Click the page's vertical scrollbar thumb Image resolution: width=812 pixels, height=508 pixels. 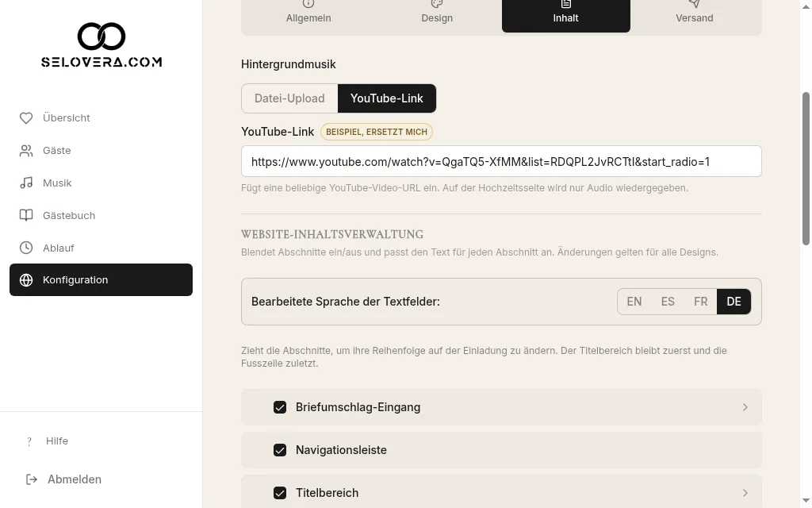point(806,168)
